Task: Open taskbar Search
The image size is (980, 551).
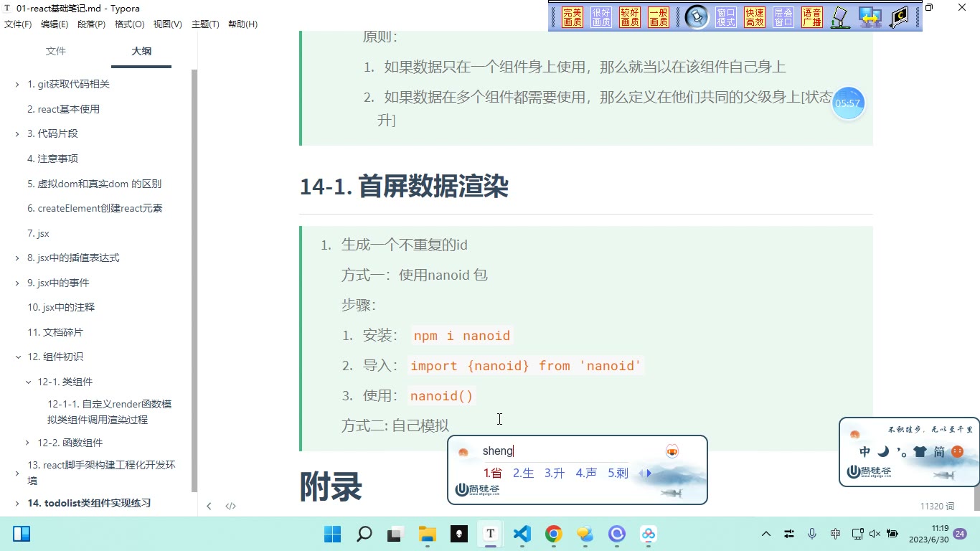Action: (364, 534)
